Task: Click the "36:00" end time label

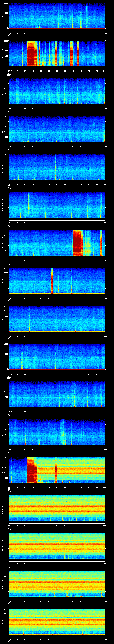Action: (x=105, y=525)
